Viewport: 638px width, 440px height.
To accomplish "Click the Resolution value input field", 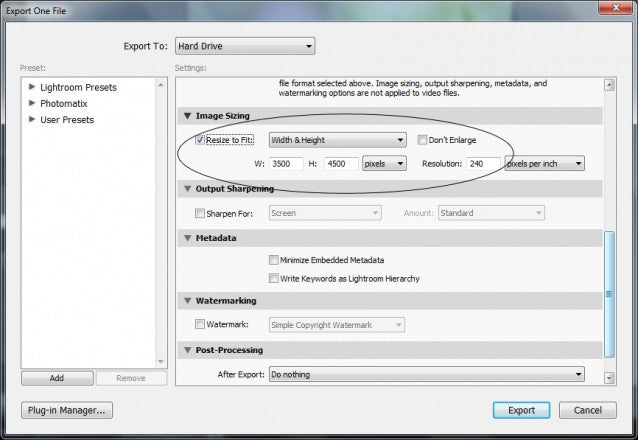I will point(483,163).
